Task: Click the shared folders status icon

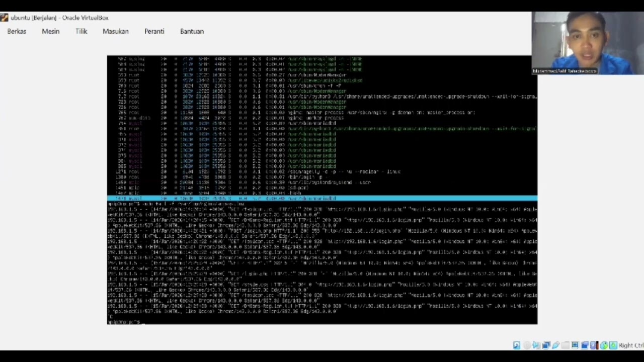Action: pos(566,345)
